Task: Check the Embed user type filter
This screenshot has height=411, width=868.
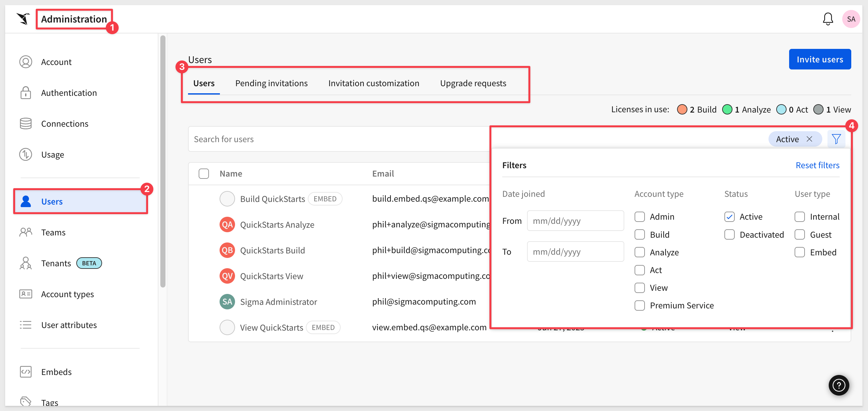Action: click(800, 252)
